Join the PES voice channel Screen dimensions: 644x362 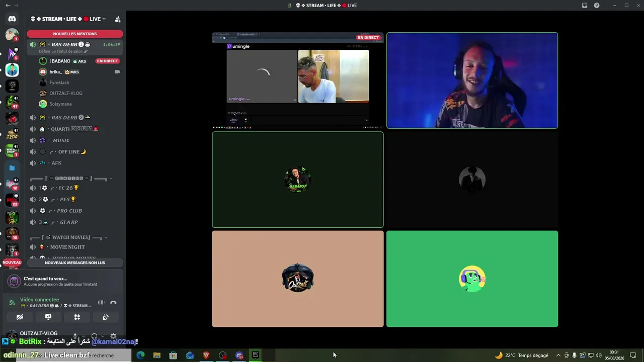click(75, 199)
